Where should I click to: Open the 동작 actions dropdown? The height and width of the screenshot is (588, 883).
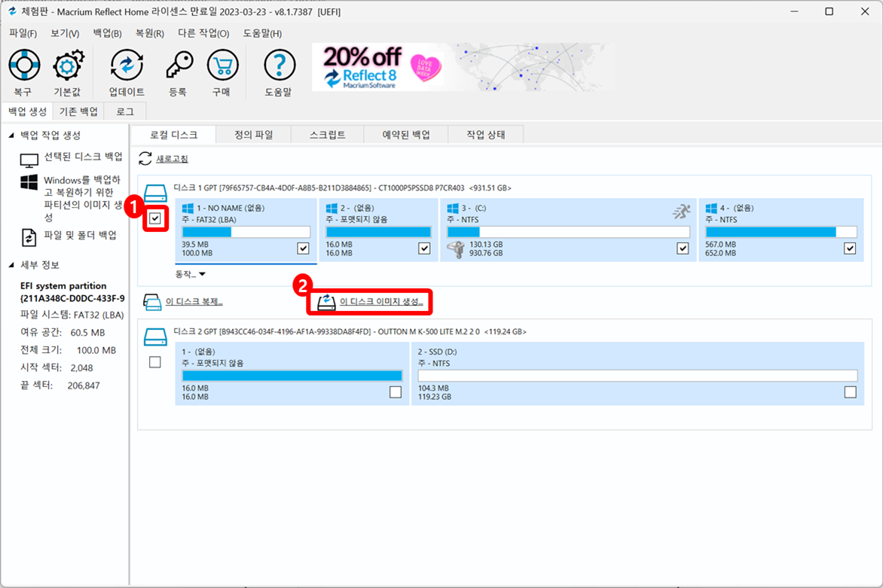(191, 274)
